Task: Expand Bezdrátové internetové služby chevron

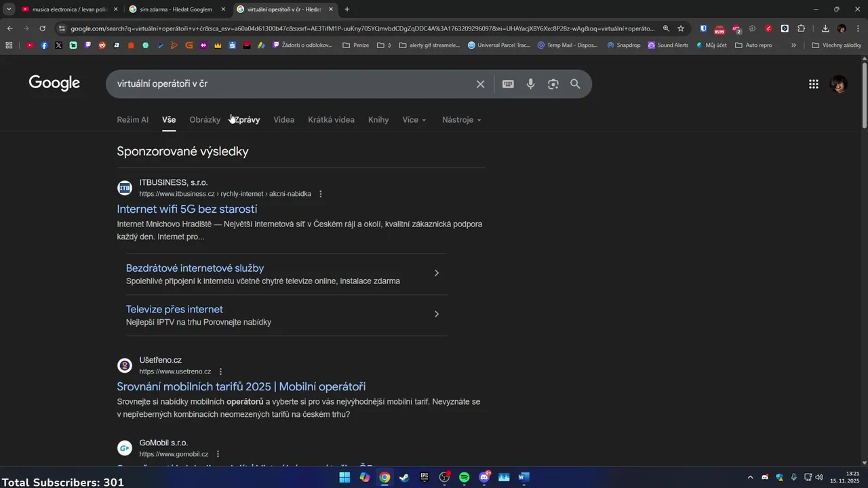Action: click(437, 273)
